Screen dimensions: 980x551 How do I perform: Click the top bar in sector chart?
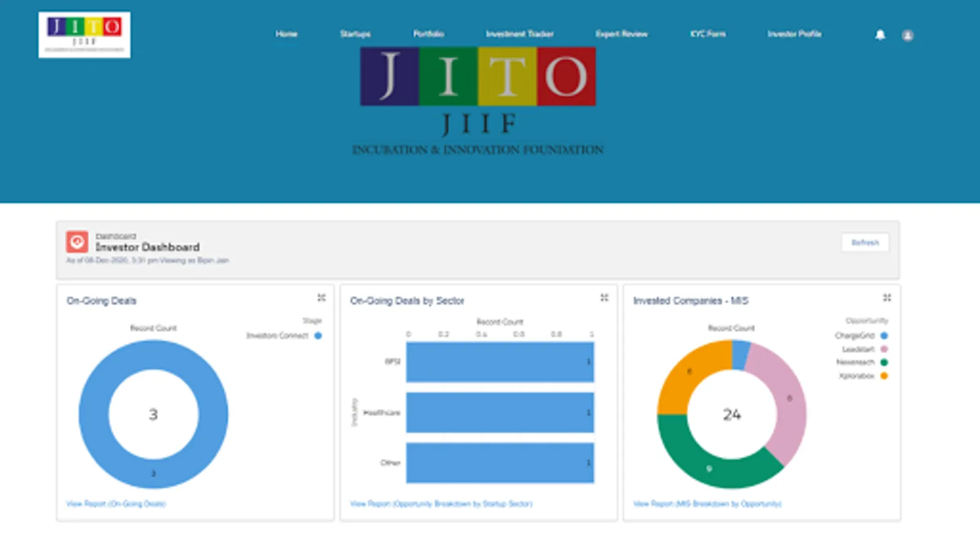point(500,362)
